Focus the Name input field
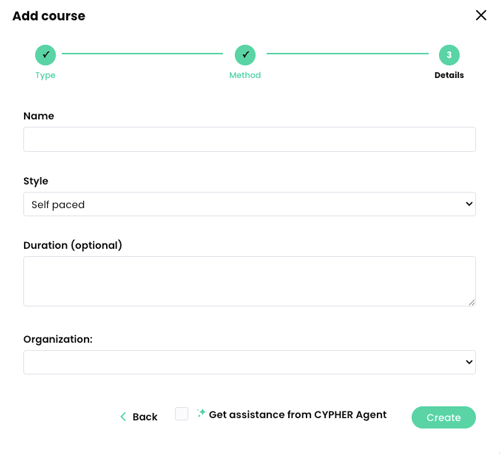Viewport: 500px width, 454px height. pyautogui.click(x=249, y=139)
